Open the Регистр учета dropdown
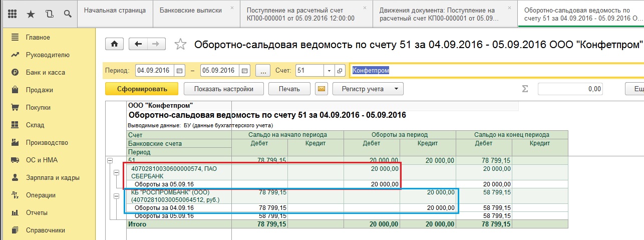The width and height of the screenshot is (644, 240). 368,89
